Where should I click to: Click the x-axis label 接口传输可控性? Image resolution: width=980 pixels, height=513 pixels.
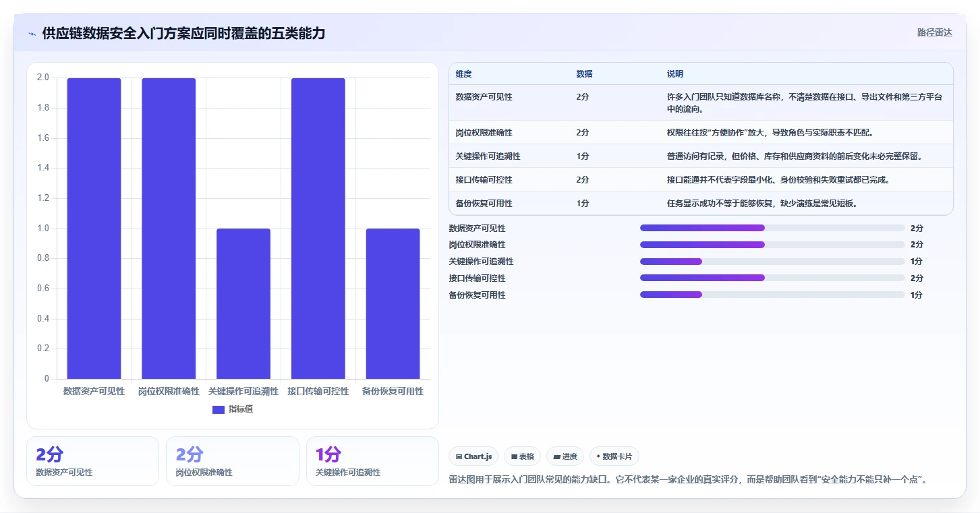tap(318, 391)
